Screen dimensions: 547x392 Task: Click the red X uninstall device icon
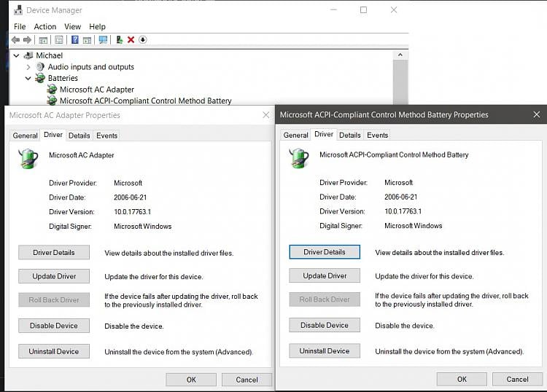[x=131, y=40]
